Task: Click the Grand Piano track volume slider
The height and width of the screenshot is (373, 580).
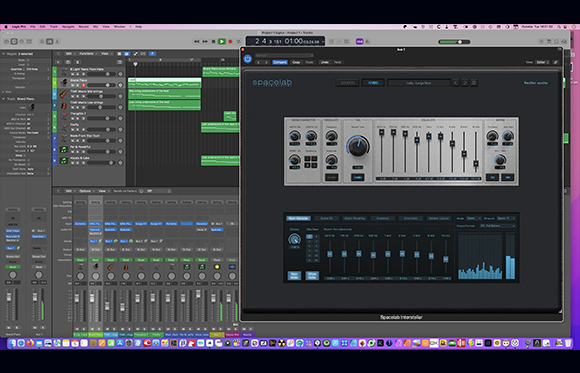Action: point(101,85)
